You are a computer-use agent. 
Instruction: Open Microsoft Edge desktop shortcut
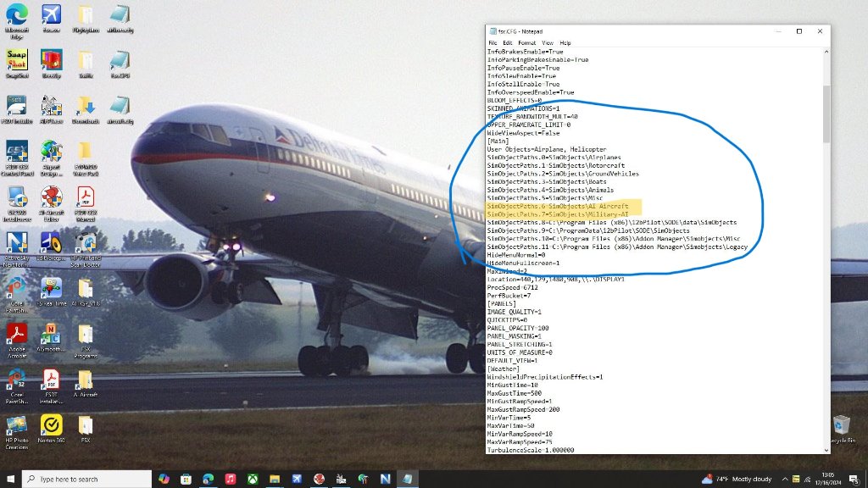(17, 17)
